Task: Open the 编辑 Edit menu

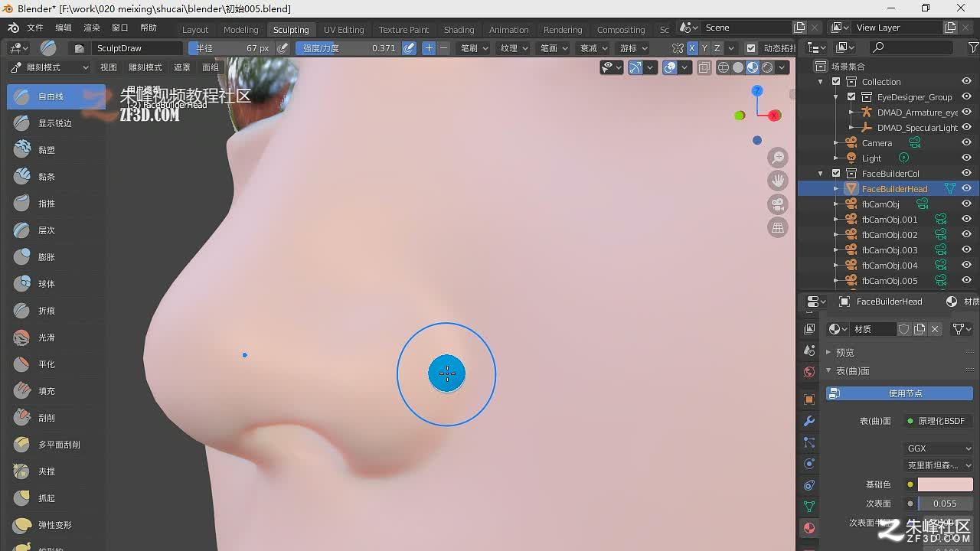Action: coord(64,28)
